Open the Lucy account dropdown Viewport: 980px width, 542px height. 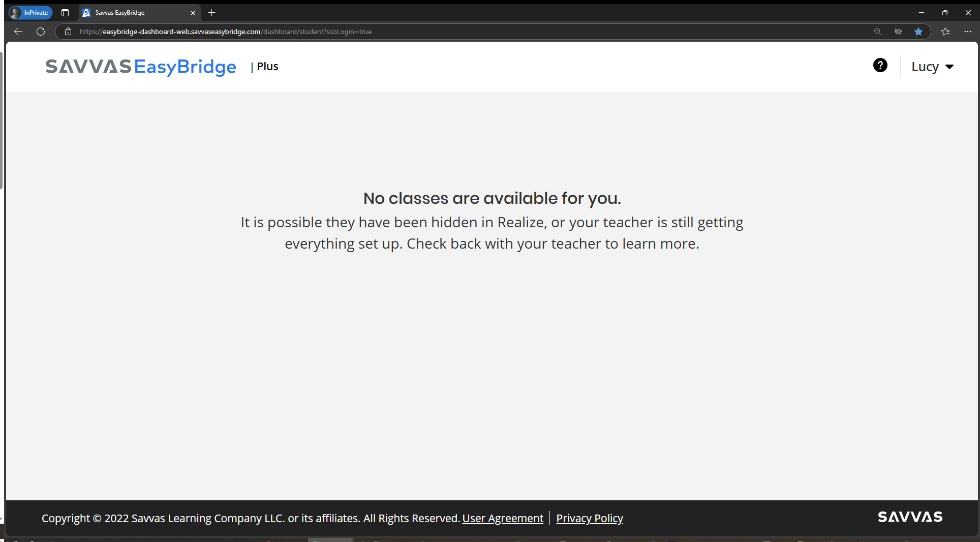coord(932,66)
